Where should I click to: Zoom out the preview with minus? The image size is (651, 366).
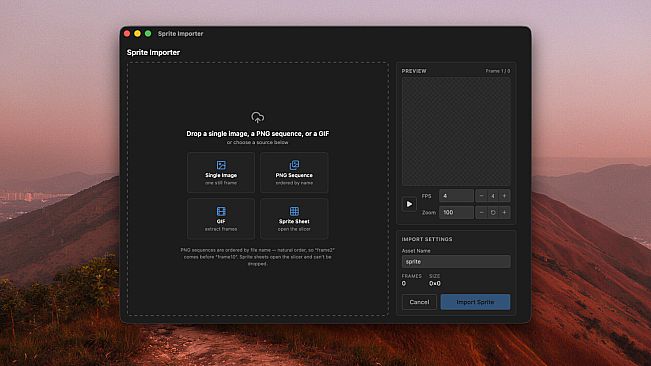coord(481,212)
